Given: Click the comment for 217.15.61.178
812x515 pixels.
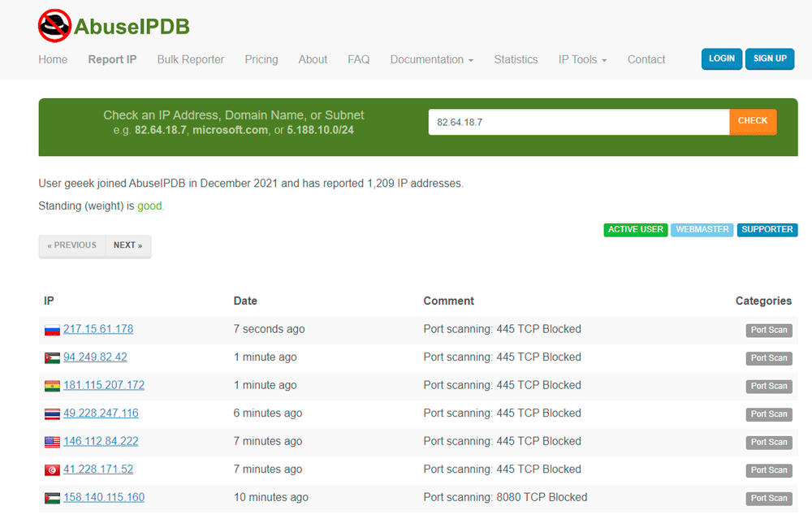Looking at the screenshot, I should [x=503, y=329].
